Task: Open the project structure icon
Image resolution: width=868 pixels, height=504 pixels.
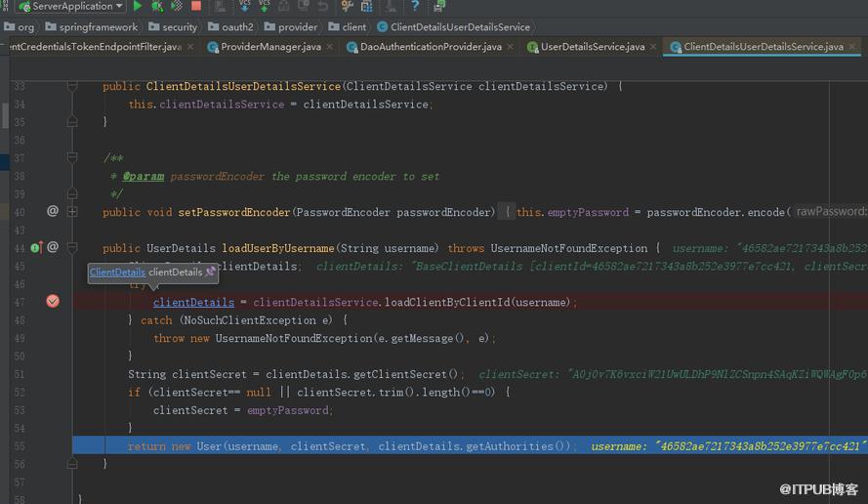Action: click(x=366, y=6)
